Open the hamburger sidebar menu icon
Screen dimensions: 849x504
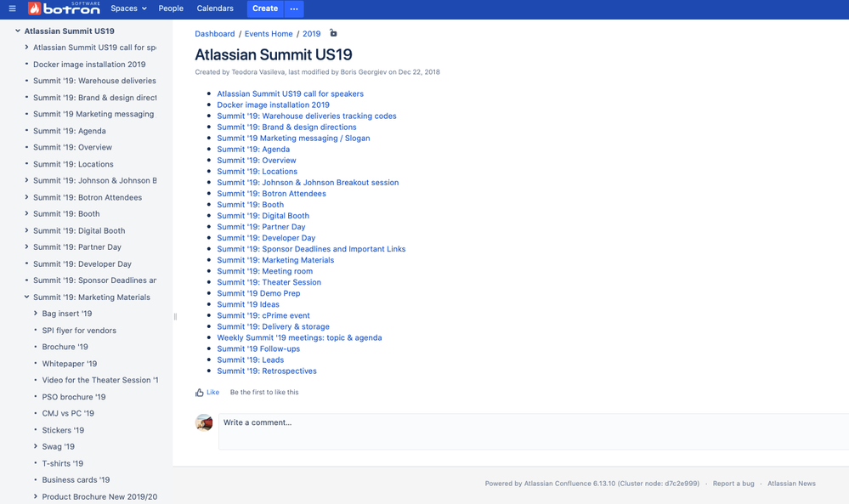(12, 8)
